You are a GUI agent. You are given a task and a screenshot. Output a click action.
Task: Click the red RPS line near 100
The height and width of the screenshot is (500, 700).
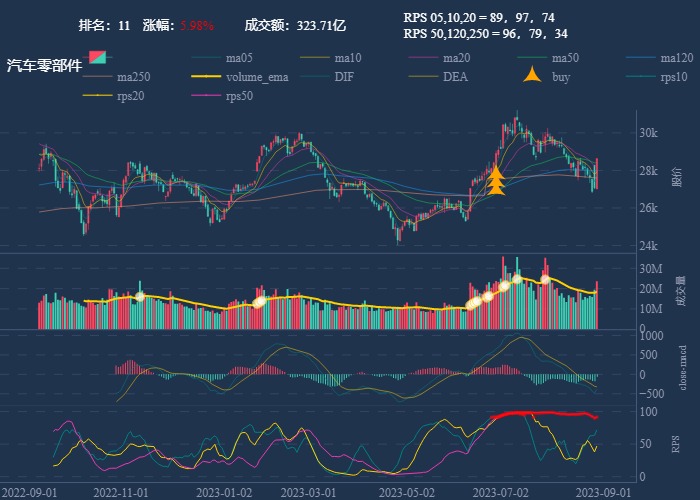click(540, 413)
